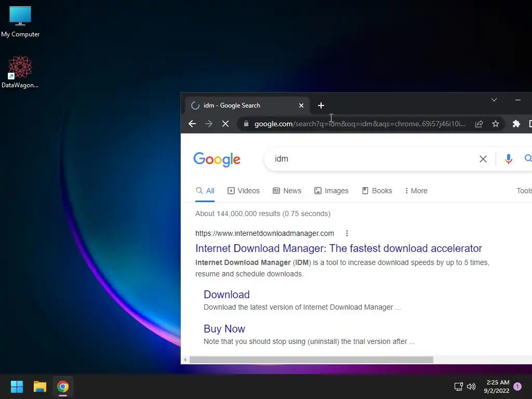Open Chrome extensions puzzle icon
Image resolution: width=532 pixels, height=399 pixels.
(x=516, y=124)
